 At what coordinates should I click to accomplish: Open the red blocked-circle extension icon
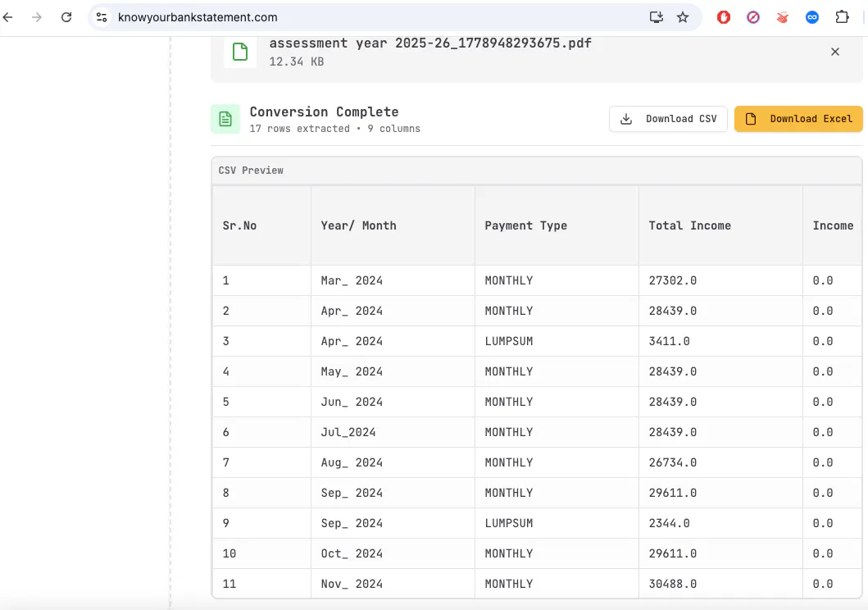[x=753, y=17]
